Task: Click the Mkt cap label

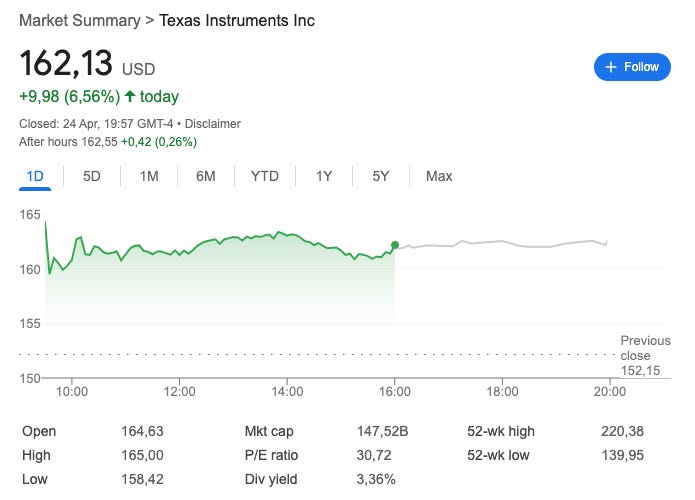Action: click(x=269, y=431)
